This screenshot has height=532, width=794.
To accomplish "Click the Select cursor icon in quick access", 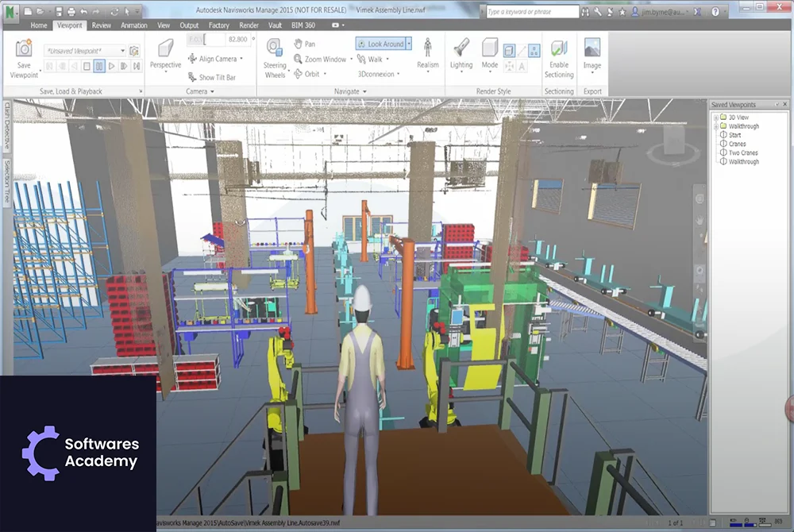I will click(x=127, y=11).
